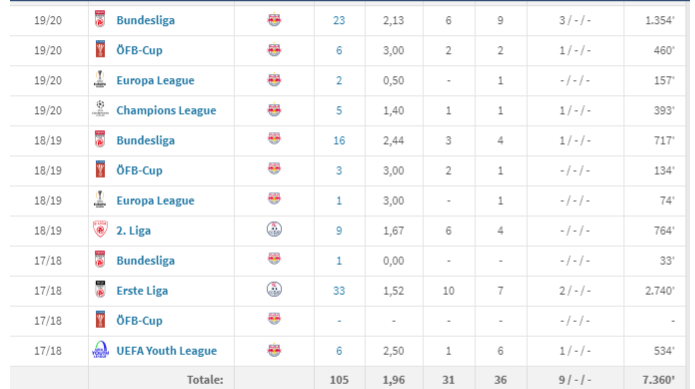Open the Erste Liga competition link
Image resolution: width=695 pixels, height=389 pixels.
click(142, 291)
